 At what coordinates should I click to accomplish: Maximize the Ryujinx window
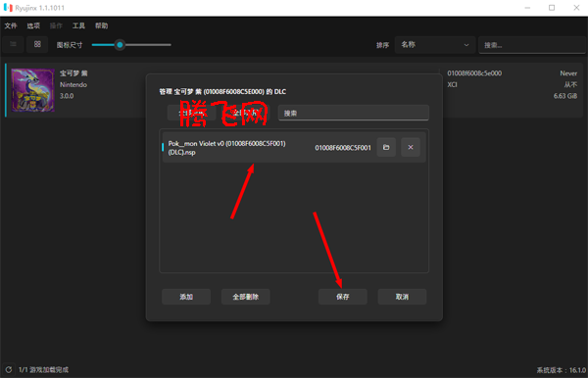(x=552, y=8)
